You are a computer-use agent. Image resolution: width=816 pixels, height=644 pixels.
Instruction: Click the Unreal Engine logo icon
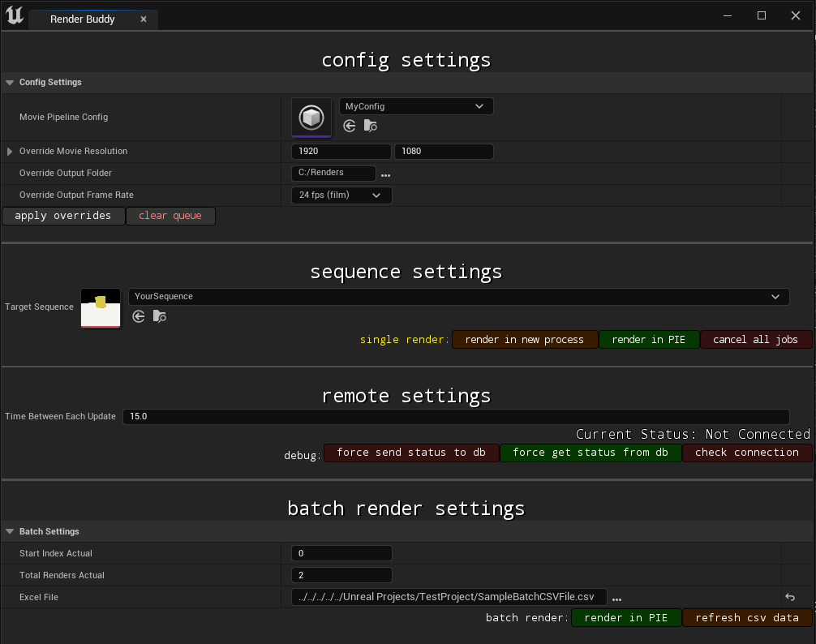pos(15,15)
